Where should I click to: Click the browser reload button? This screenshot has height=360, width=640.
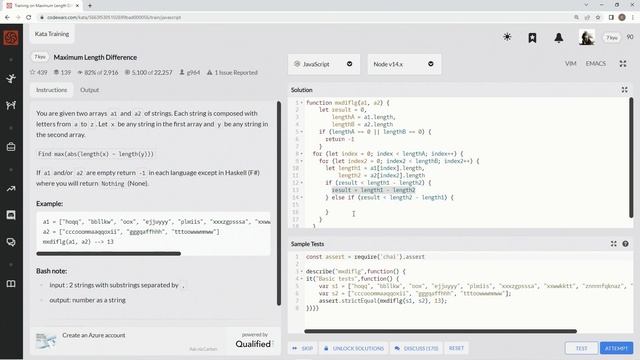point(29,18)
